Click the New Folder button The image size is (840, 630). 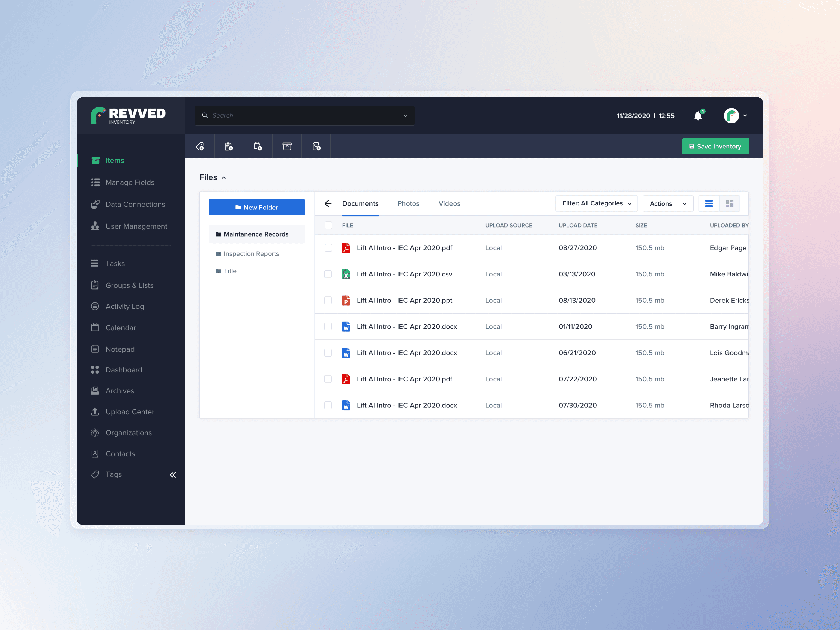pyautogui.click(x=257, y=207)
